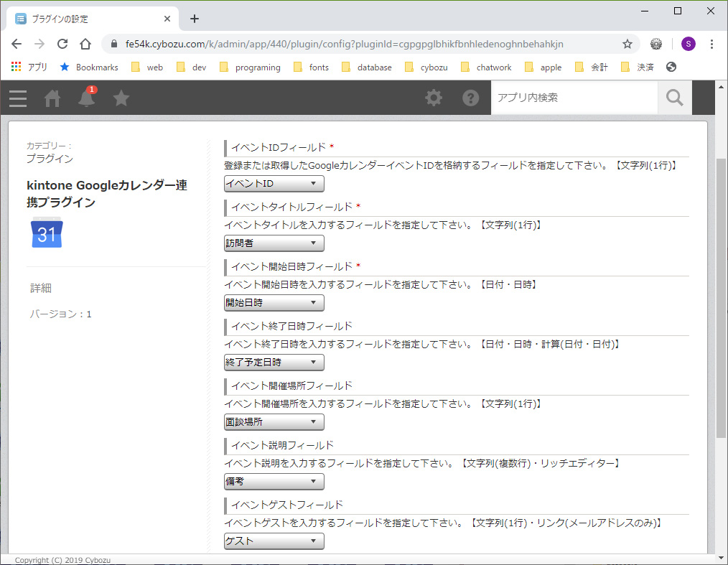
Task: Click the Google Calendar 31 plugin icon
Action: [x=47, y=233]
